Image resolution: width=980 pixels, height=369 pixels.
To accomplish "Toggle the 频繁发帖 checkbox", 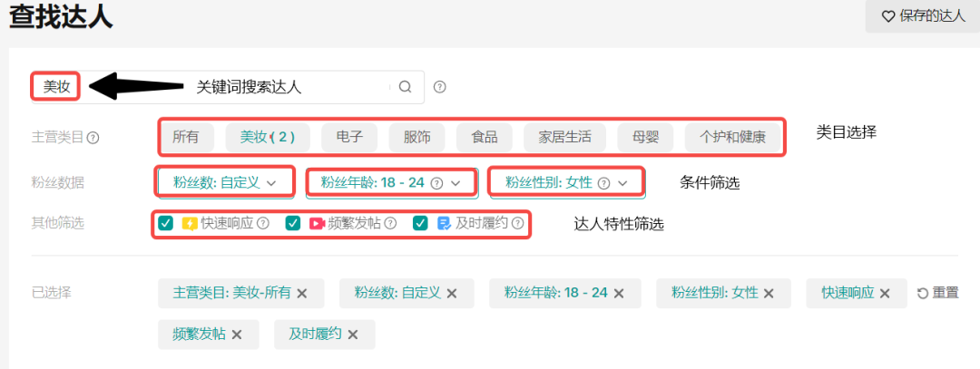I will tap(292, 223).
